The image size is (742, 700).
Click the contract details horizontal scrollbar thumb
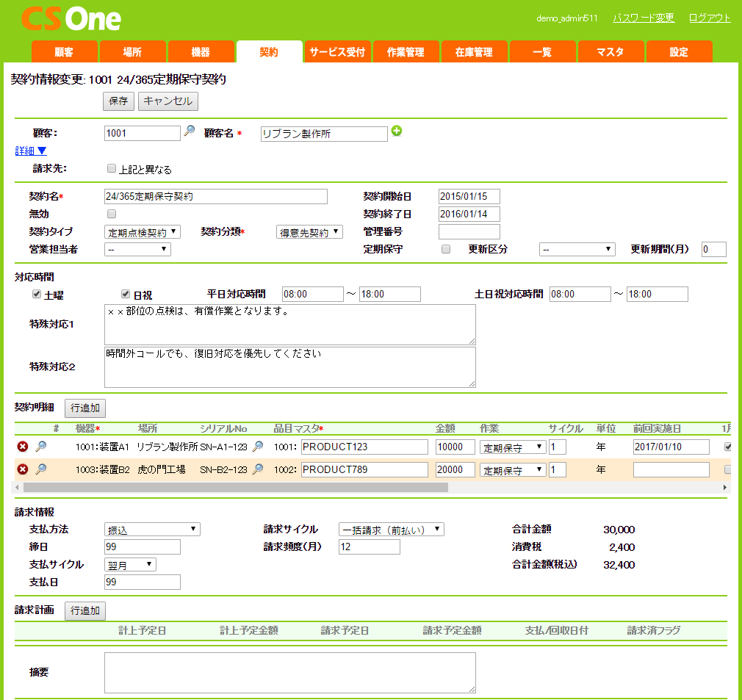(x=236, y=487)
